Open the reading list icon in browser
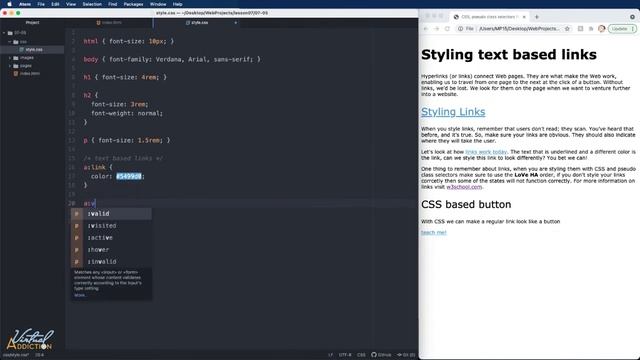The image size is (640, 360). click(591, 29)
